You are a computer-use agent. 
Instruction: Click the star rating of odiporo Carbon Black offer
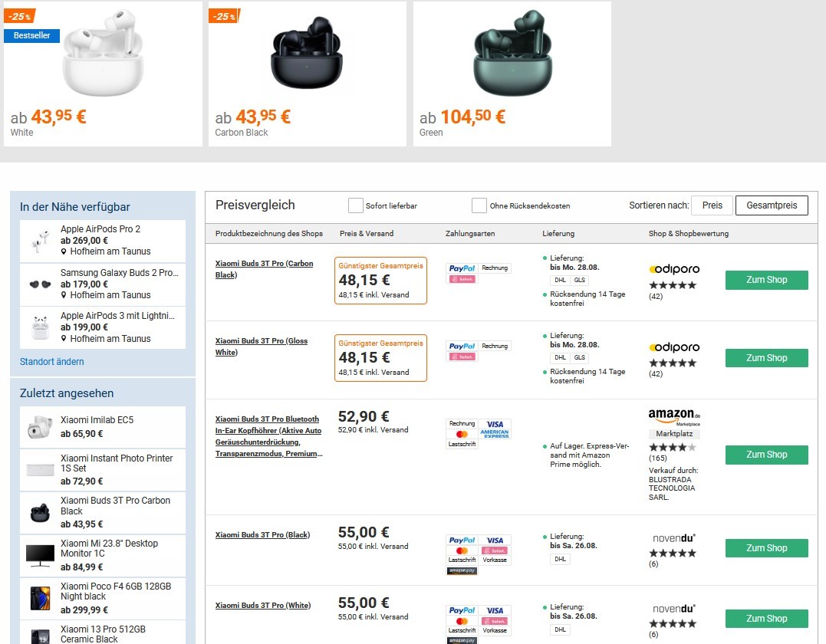pos(673,285)
